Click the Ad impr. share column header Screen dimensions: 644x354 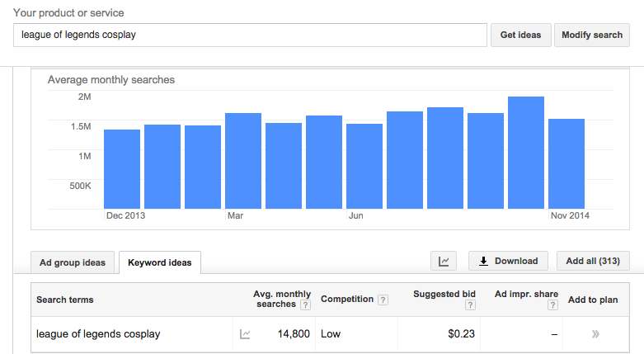point(526,294)
